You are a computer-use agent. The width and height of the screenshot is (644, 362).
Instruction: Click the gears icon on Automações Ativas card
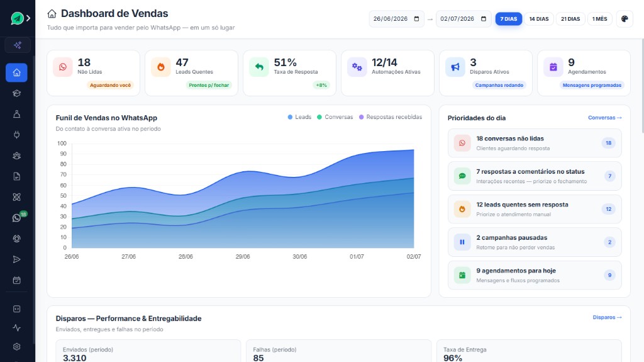tap(357, 67)
